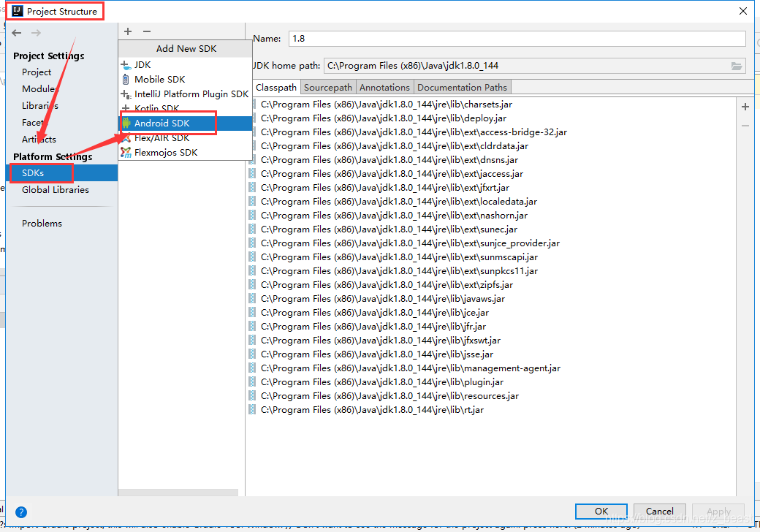Choose Flexmojos SDK option
760x532 pixels.
[186, 153]
